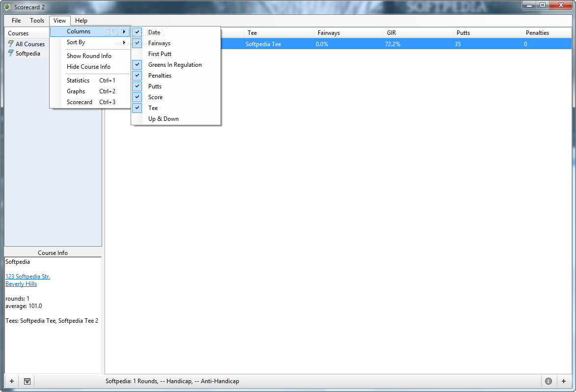
Task: Click the 0 penalties value
Action: click(525, 44)
